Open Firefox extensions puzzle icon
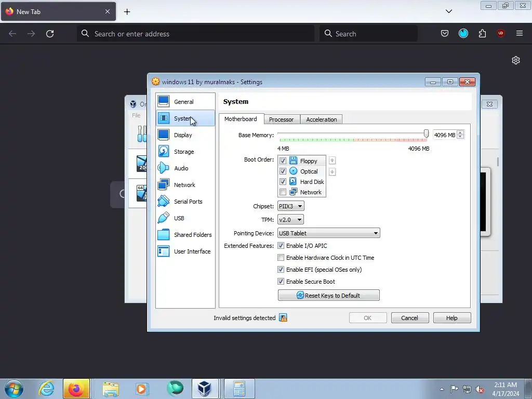Viewport: 532px width, 399px height. click(482, 33)
